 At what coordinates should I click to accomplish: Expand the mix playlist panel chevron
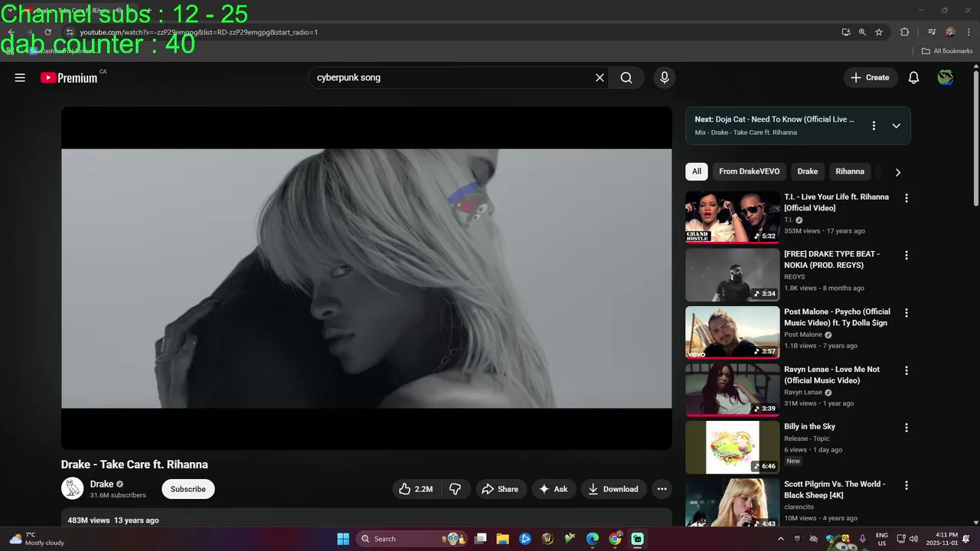point(896,126)
